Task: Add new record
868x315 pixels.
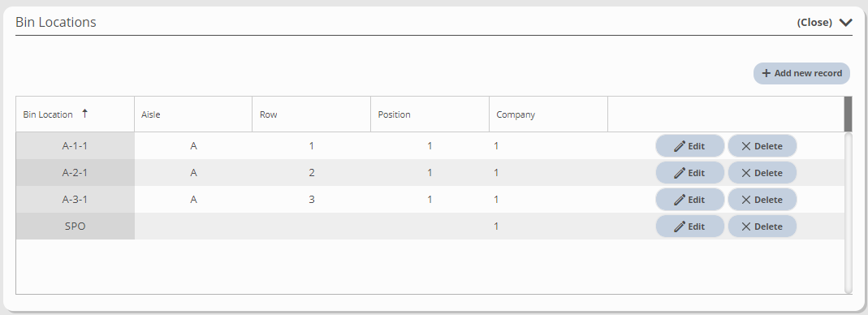Action: coord(801,73)
